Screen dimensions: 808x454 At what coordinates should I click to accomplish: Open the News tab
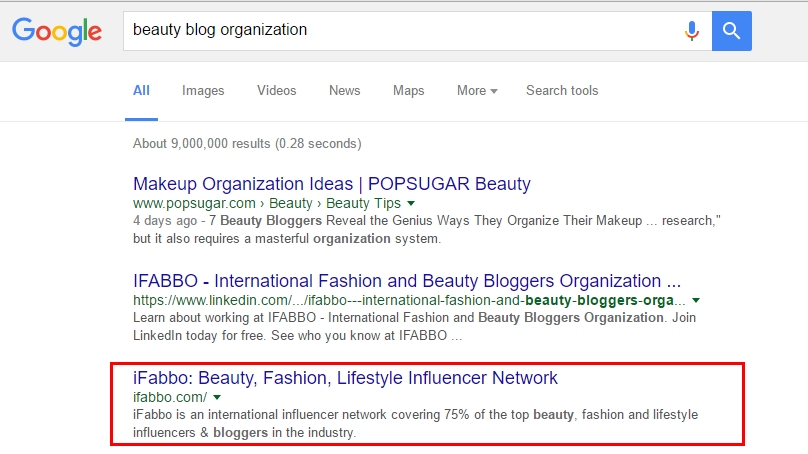pos(345,91)
